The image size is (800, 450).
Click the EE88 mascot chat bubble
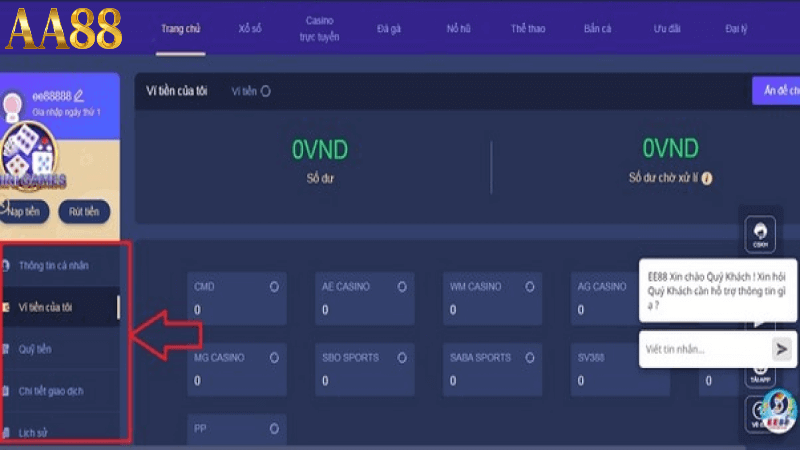(779, 411)
